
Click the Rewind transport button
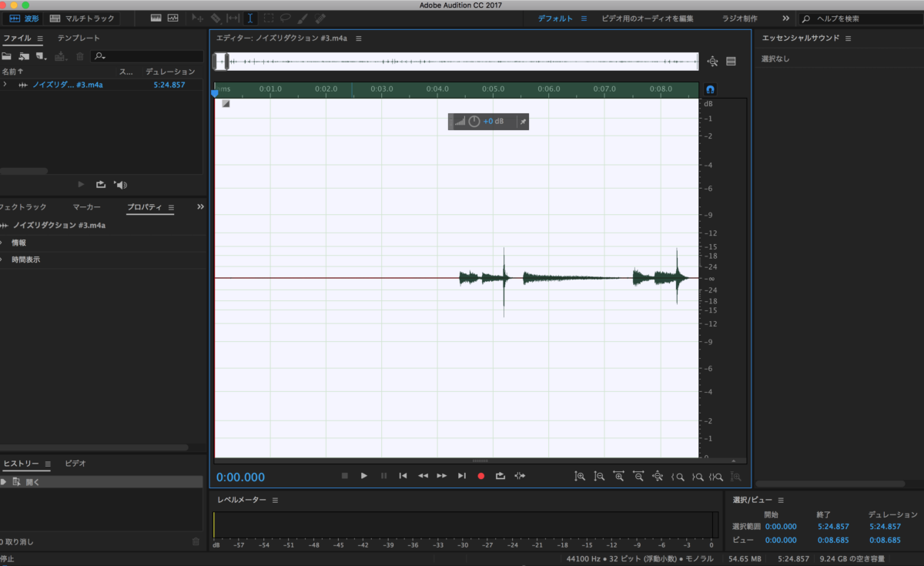(423, 476)
